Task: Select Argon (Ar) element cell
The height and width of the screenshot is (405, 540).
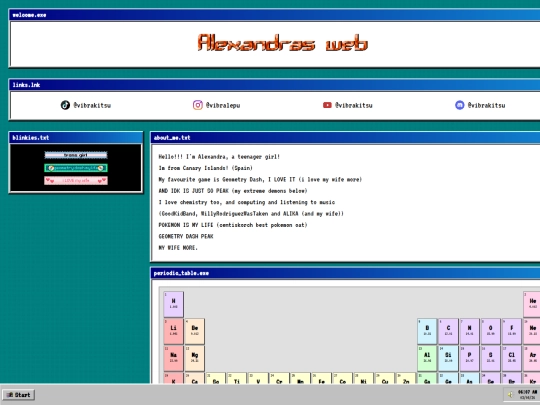Action: point(532,358)
